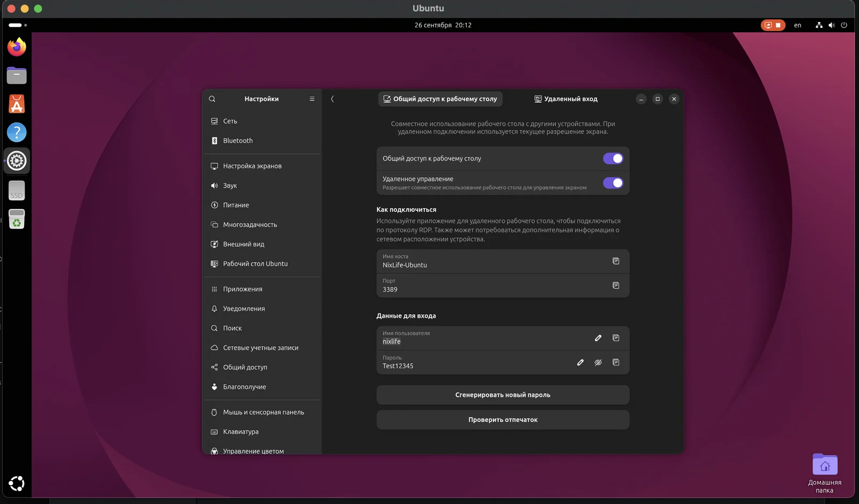
Task: Click the network icon in top bar
Action: [x=819, y=25]
